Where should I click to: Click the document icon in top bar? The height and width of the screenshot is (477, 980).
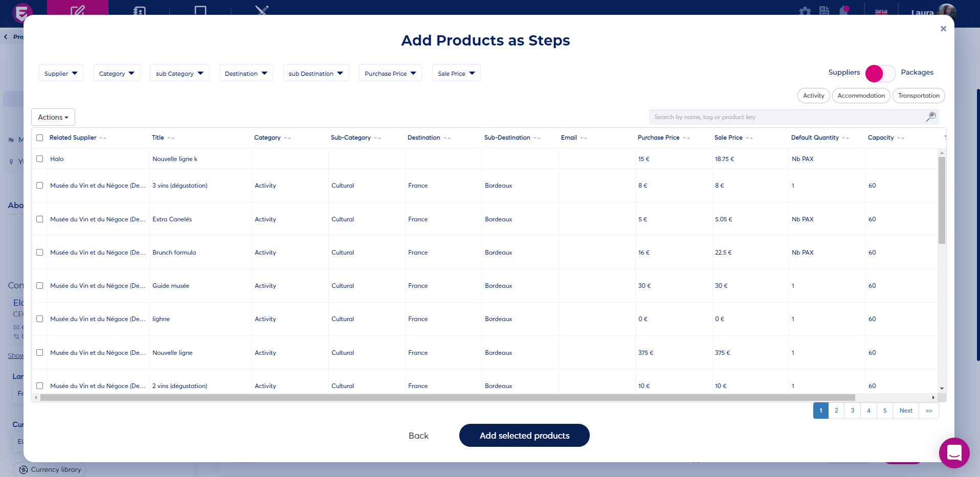tap(824, 11)
